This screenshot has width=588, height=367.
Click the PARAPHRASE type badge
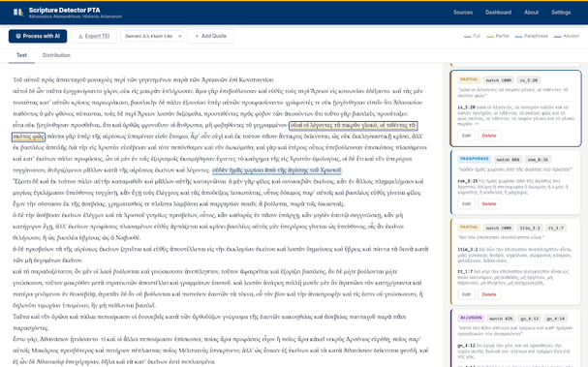[x=474, y=159]
